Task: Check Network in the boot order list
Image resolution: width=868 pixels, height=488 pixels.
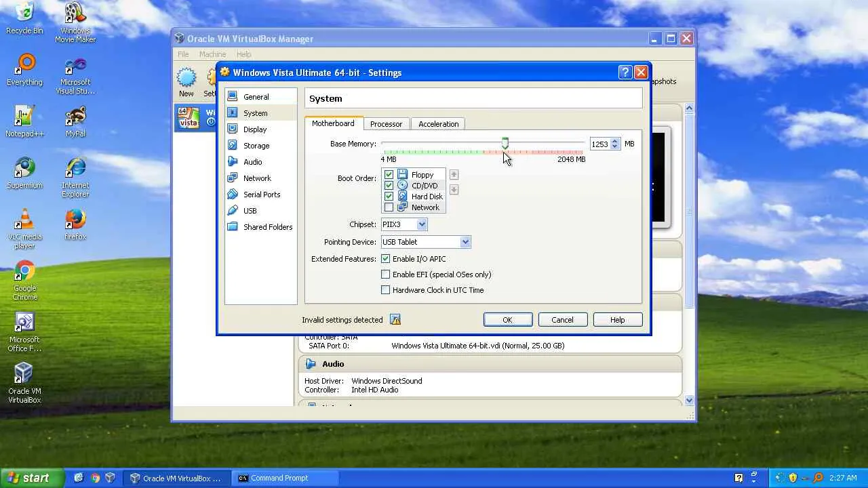Action: (x=389, y=207)
